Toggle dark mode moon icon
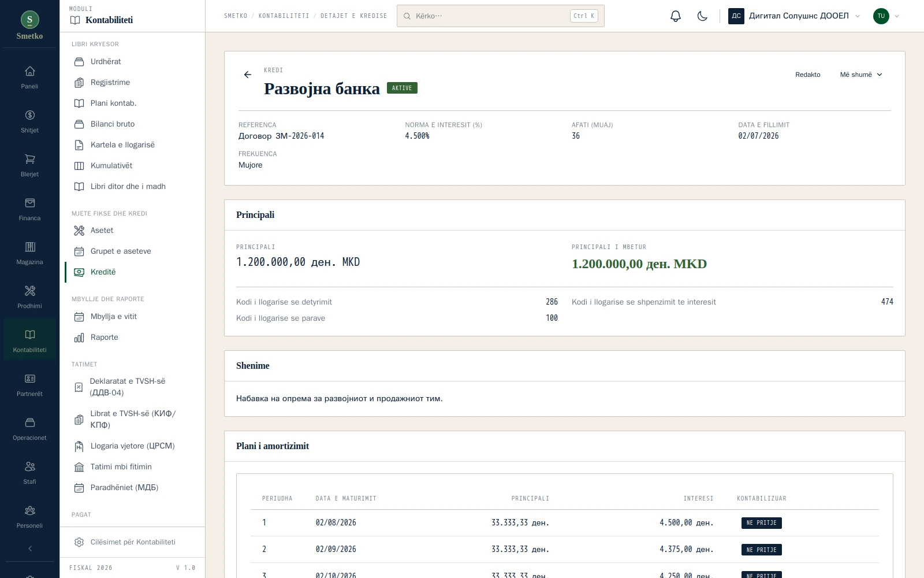The image size is (924, 578). coord(702,16)
